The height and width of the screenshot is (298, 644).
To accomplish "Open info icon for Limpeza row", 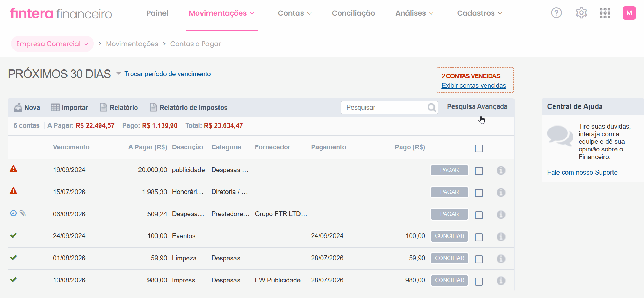I will point(501,259).
